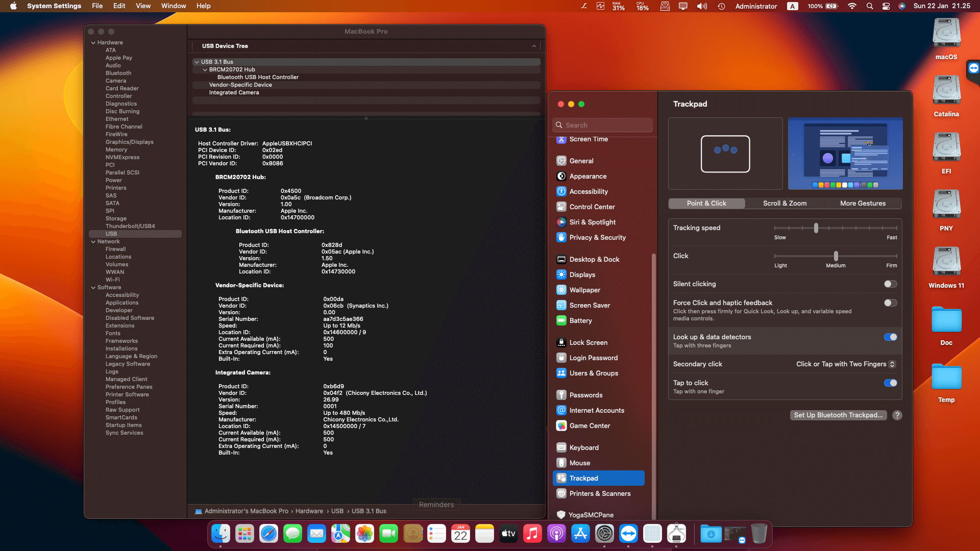Open Printers & Scanners icon

[x=561, y=493]
